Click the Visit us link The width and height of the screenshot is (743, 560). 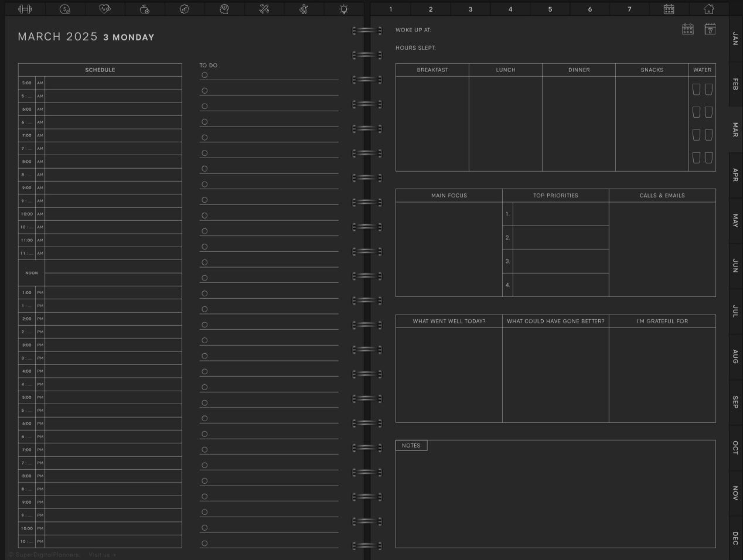click(x=102, y=555)
